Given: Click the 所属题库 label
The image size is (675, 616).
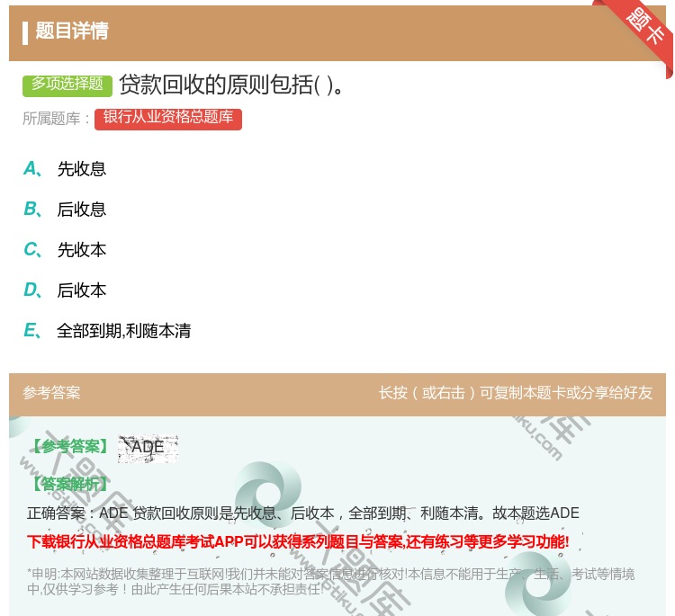Looking at the screenshot, I should 56,119.
